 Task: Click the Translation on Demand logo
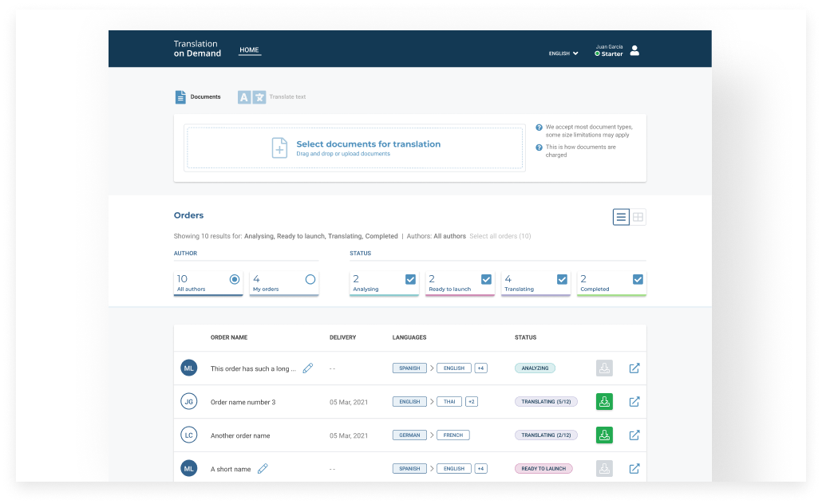(x=197, y=49)
